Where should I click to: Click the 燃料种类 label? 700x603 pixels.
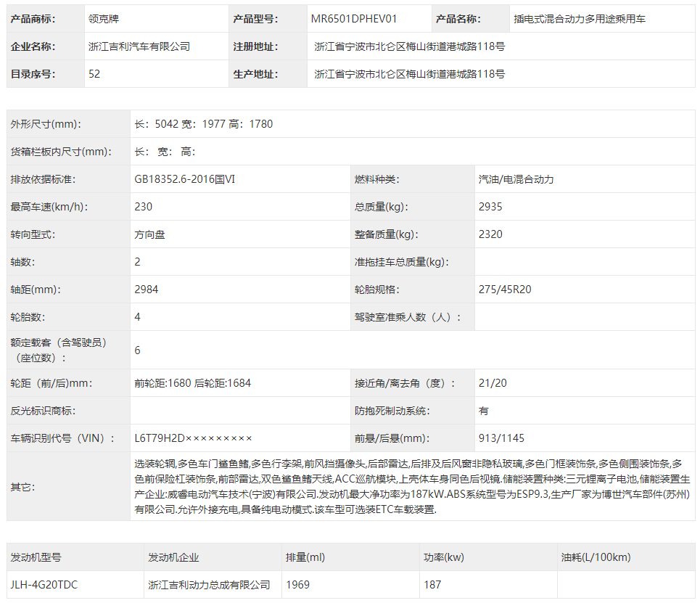coord(376,179)
